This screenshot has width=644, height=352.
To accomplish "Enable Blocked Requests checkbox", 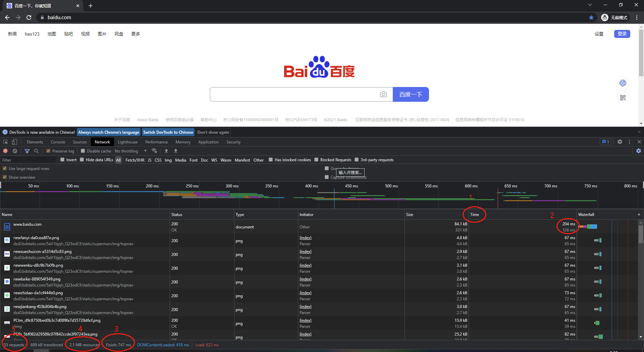I will 316,160.
